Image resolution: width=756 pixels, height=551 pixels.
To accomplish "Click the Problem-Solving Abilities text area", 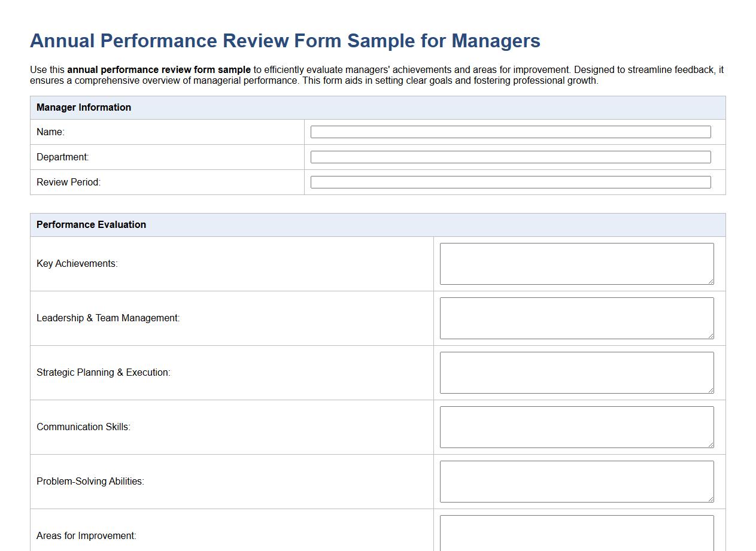I will pos(576,481).
